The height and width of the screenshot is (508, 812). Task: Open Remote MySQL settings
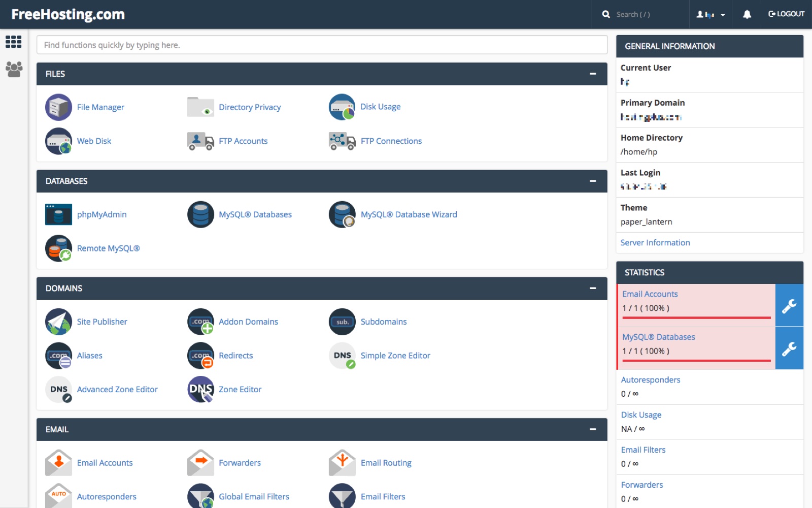point(109,248)
